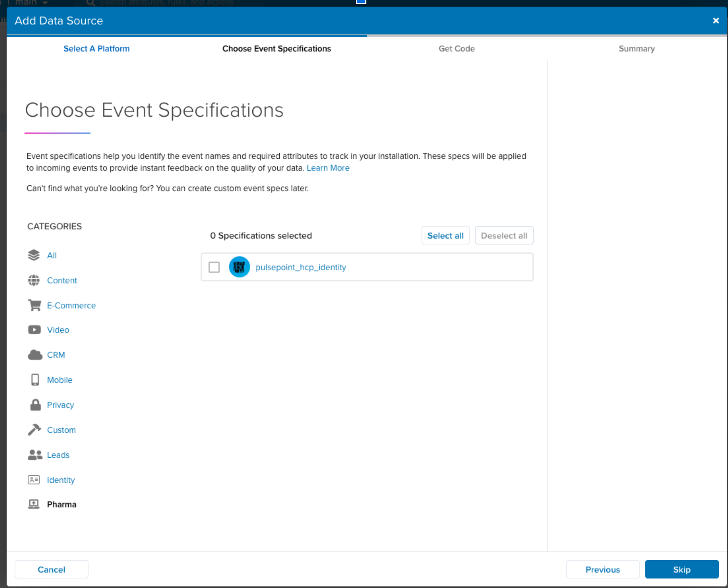
Task: Click the Leads people icon
Action: click(35, 455)
